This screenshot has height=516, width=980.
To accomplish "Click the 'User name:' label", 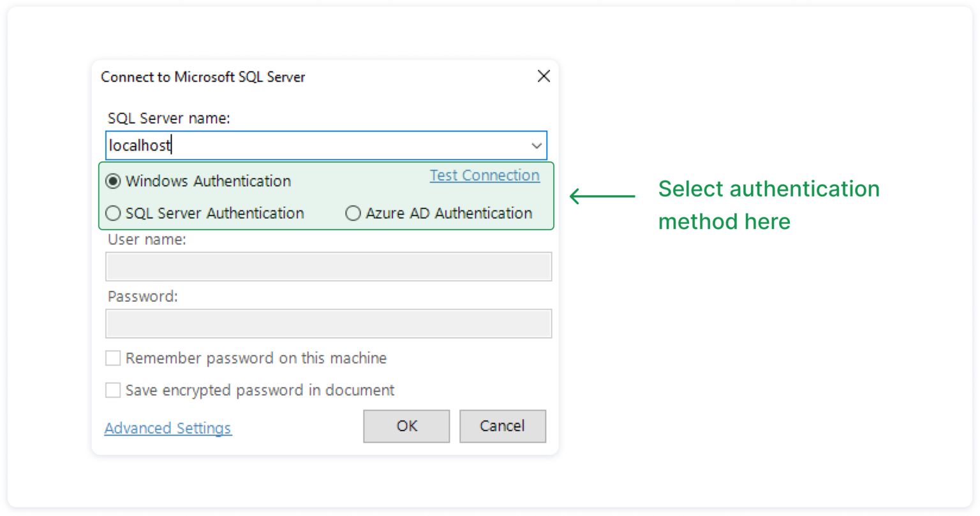I will pos(147,240).
